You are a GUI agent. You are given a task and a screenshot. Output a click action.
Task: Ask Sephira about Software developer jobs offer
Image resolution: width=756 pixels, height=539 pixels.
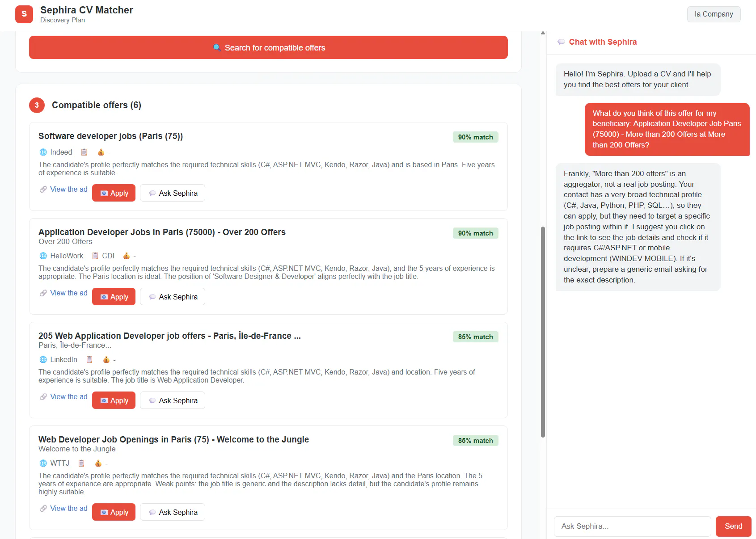point(173,193)
